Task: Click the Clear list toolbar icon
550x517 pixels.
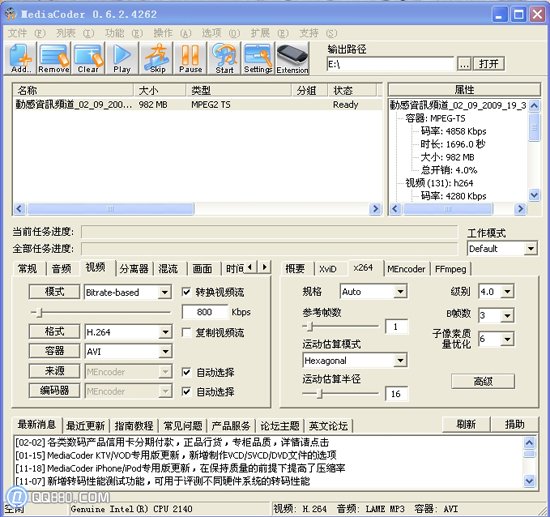Action: coord(88,58)
